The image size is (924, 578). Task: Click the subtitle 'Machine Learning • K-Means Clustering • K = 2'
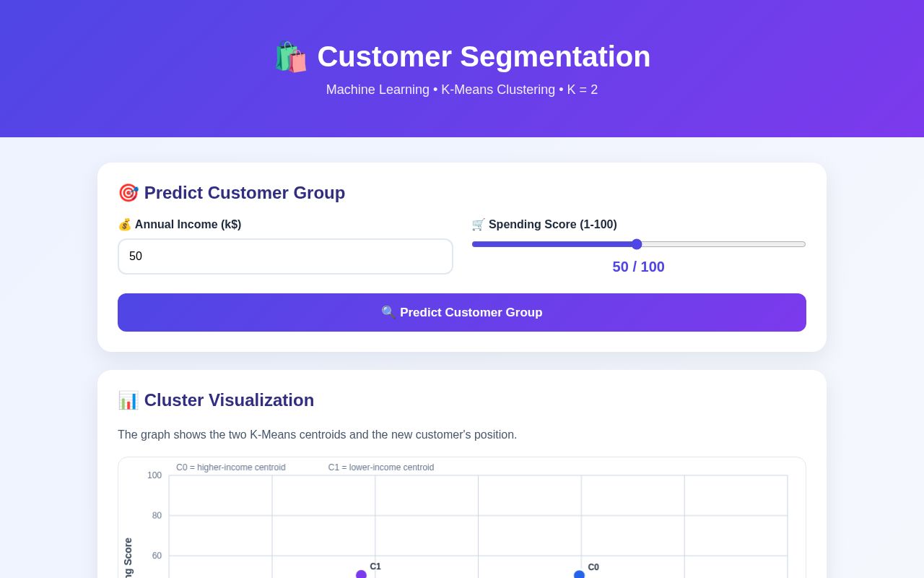click(x=462, y=90)
